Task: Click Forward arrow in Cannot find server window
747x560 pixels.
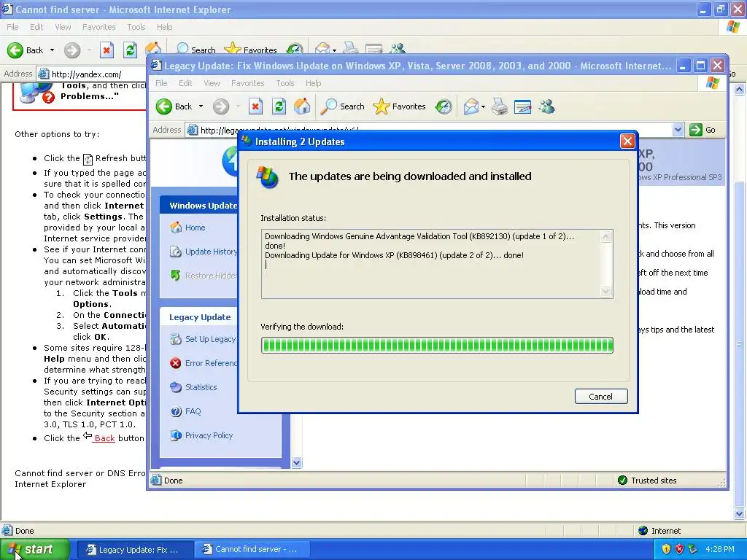Action: pyautogui.click(x=72, y=50)
